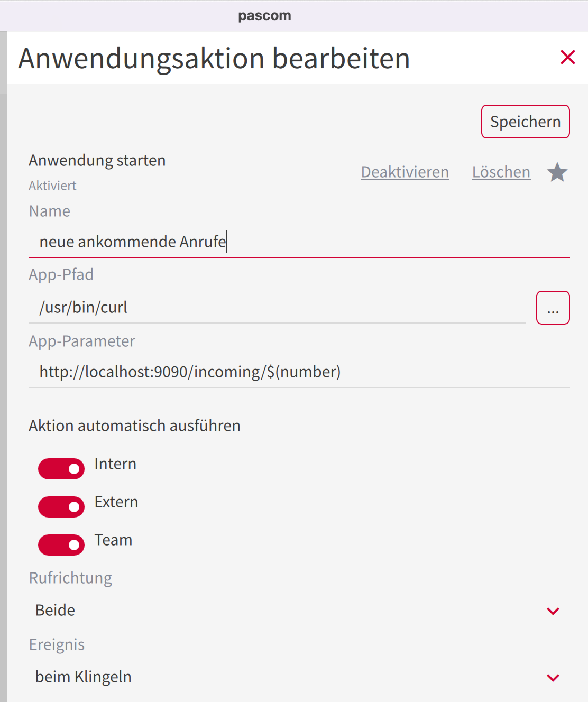This screenshot has width=588, height=702.
Task: Expand the Ereignis dropdown showing beim Klingeln
Action: pos(299,677)
